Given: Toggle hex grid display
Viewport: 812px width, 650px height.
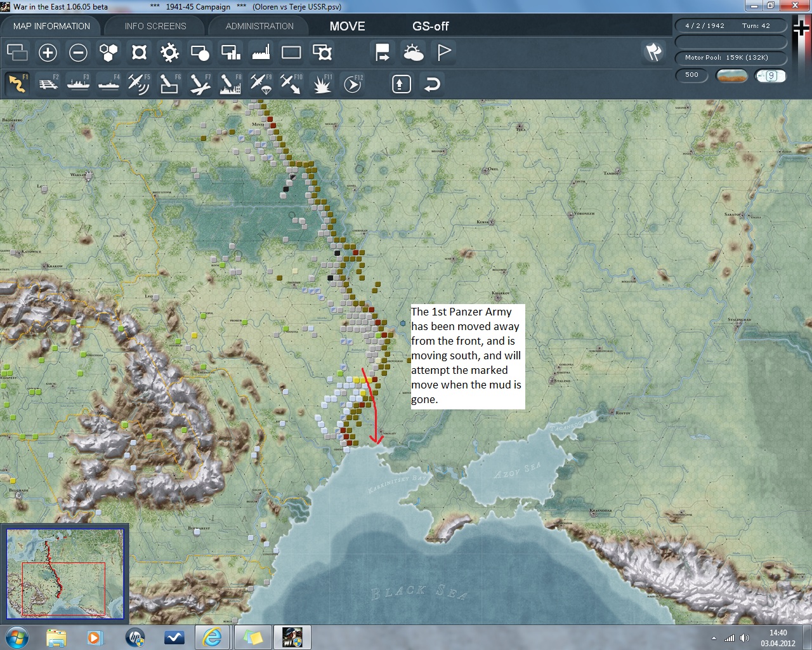Looking at the screenshot, I should coord(108,53).
